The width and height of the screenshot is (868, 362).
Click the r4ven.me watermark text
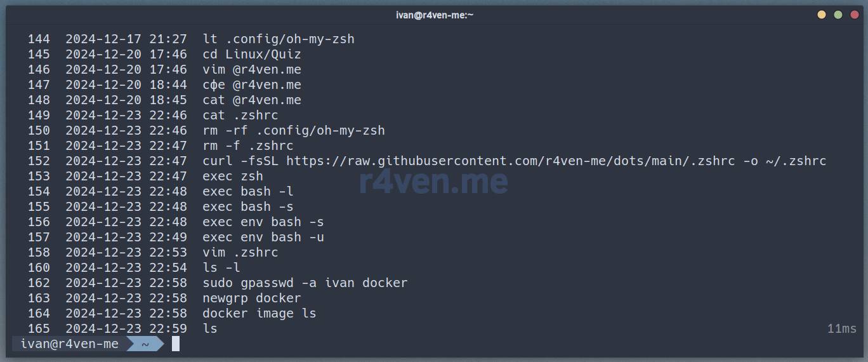coord(433,182)
